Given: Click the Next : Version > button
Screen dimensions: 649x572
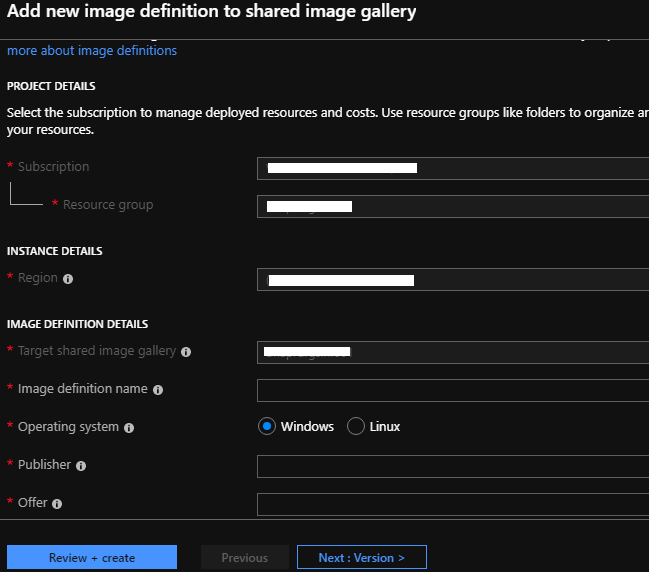Looking at the screenshot, I should pos(361,557).
